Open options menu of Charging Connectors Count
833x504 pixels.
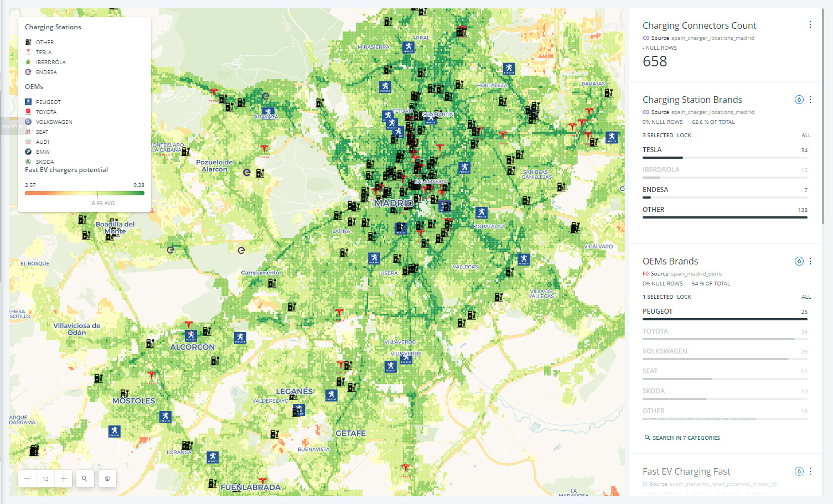(x=810, y=24)
